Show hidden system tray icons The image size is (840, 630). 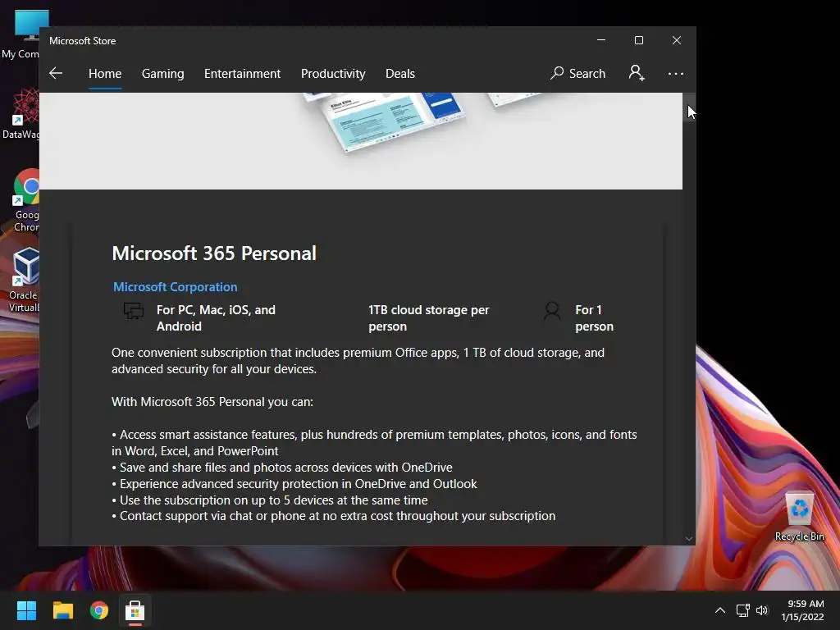[x=720, y=610]
